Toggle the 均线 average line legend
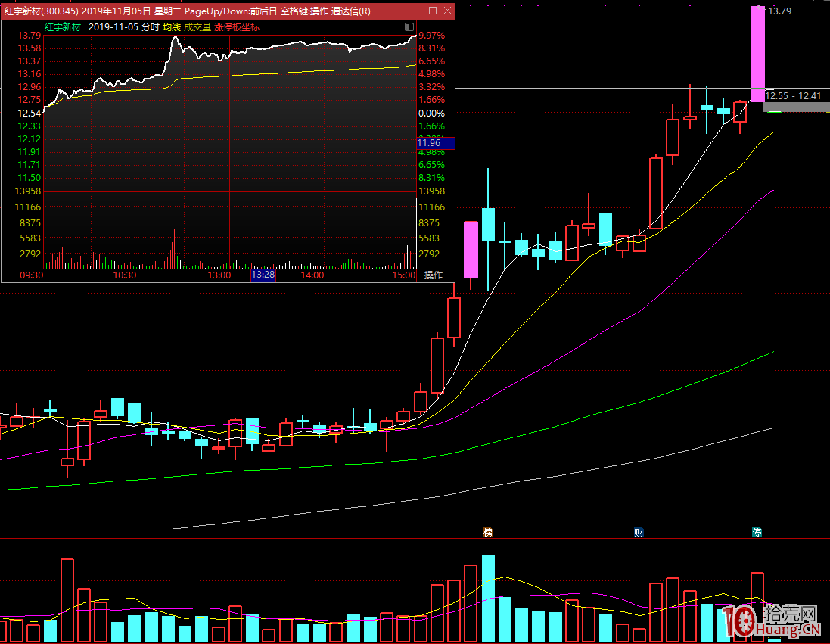This screenshot has width=830, height=644. (x=172, y=26)
